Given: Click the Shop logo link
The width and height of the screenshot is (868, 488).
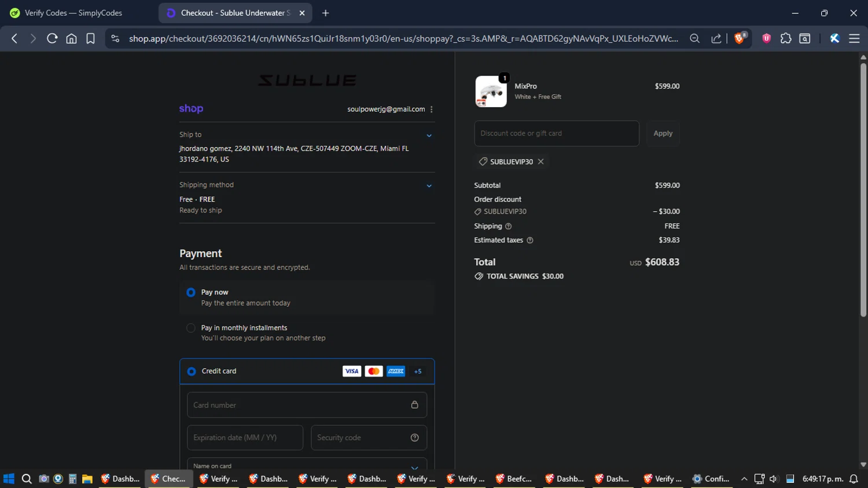Looking at the screenshot, I should pos(191,108).
